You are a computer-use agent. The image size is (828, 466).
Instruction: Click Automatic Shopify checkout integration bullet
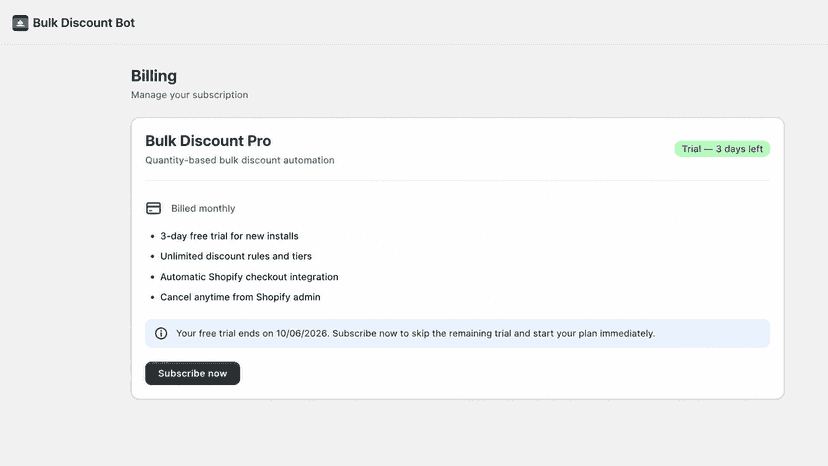249,277
